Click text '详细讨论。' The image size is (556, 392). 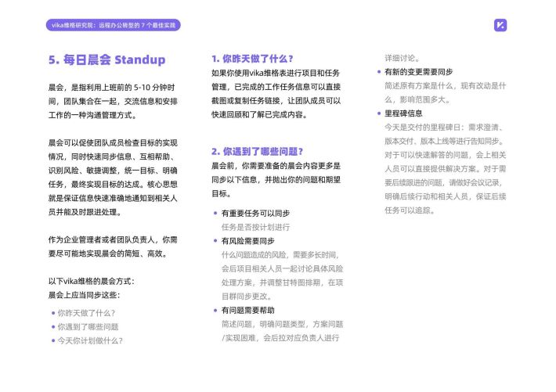(x=402, y=58)
